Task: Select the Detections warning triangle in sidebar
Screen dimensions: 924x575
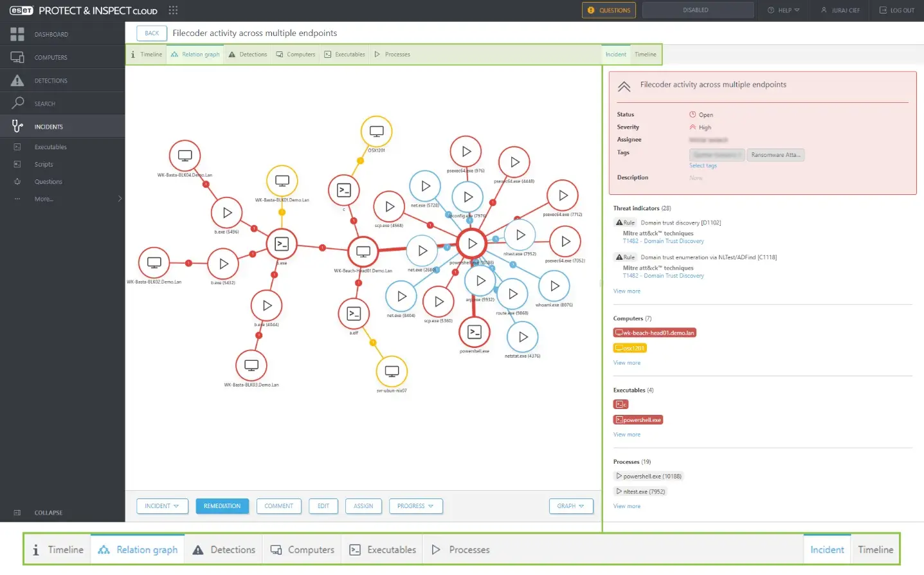Action: (17, 80)
